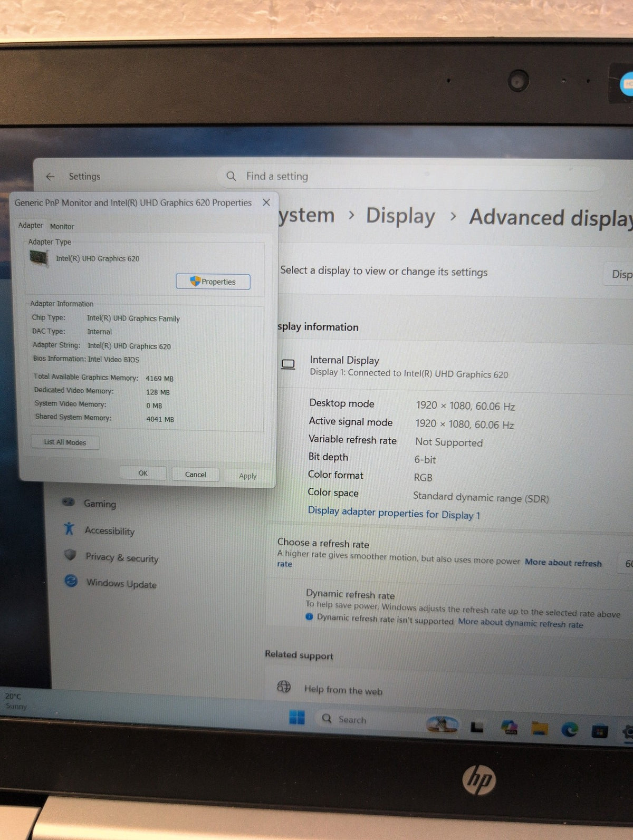Click the windmill search highlight image in taskbar
Image resolution: width=633 pixels, height=840 pixels.
coord(442,724)
